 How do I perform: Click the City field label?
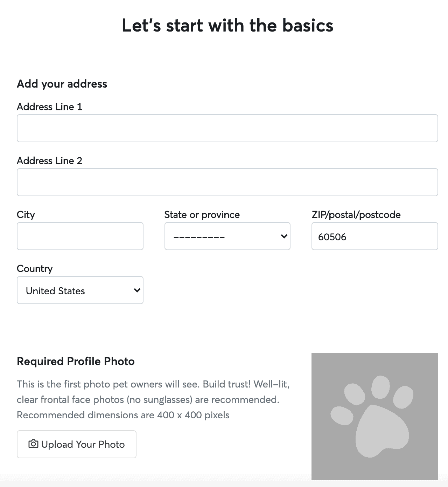(26, 214)
